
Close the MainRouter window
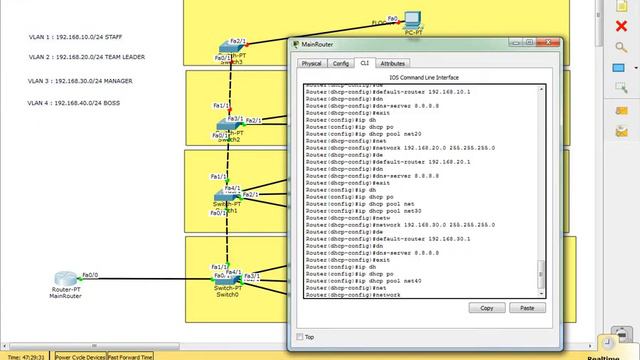(x=548, y=42)
